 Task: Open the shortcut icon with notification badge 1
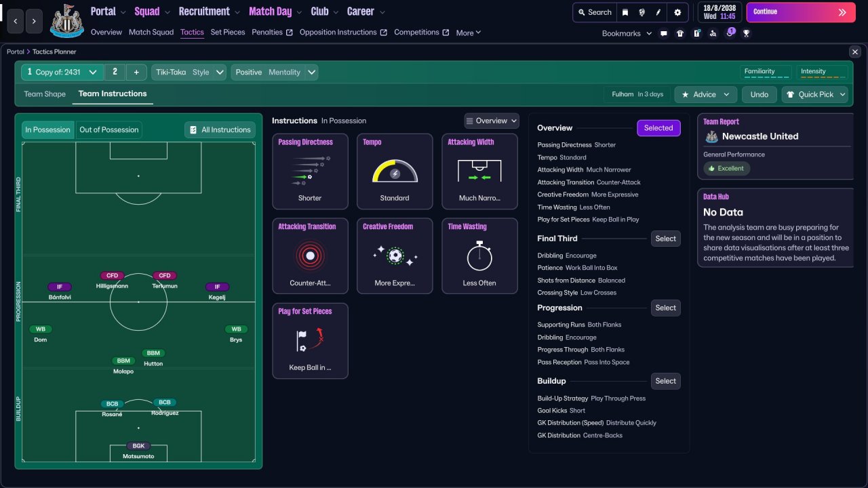pyautogui.click(x=730, y=33)
